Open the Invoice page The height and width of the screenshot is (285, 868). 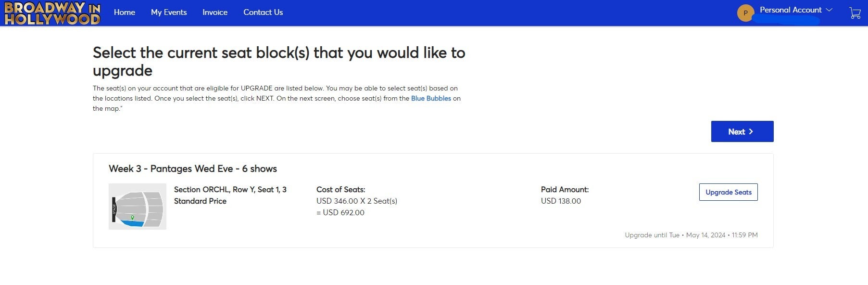tap(215, 13)
